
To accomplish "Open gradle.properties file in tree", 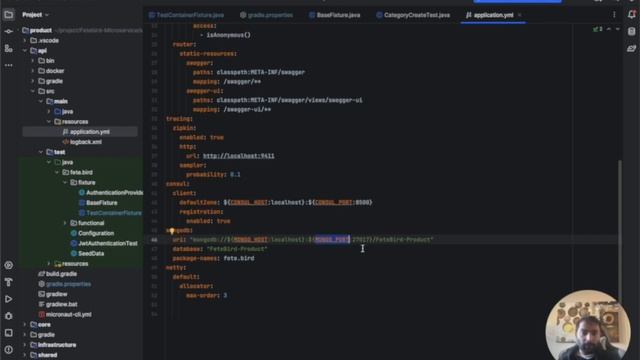I will [x=68, y=284].
